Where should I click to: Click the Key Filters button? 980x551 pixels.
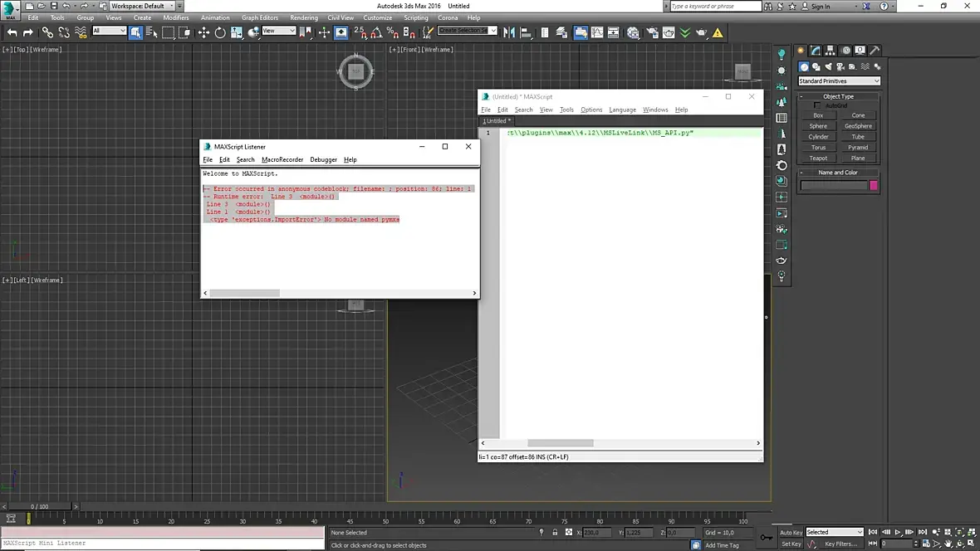(x=840, y=544)
